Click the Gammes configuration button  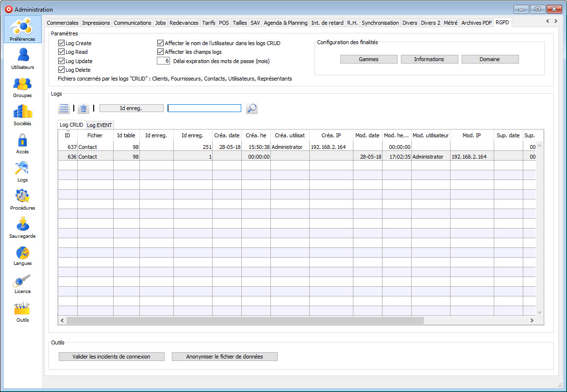[368, 59]
